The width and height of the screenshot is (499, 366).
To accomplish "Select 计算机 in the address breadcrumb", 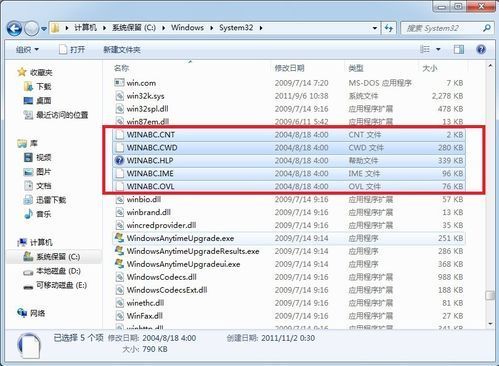I will [x=85, y=27].
